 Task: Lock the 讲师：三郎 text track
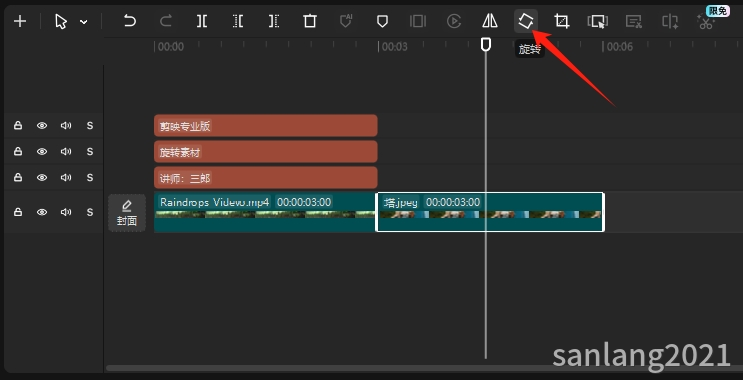click(x=18, y=177)
